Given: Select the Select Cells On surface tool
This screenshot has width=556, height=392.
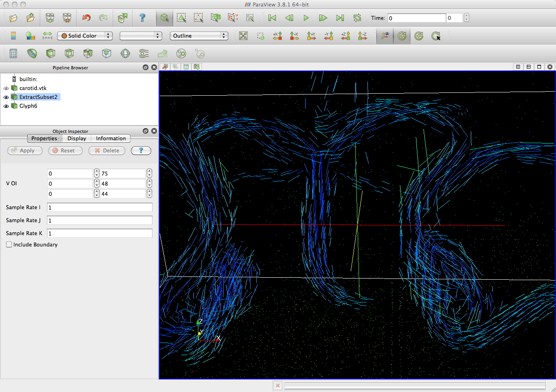Looking at the screenshot, I should 164,18.
